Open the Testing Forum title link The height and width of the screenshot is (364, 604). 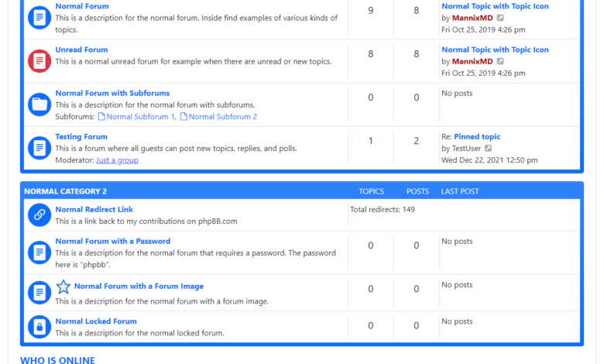pyautogui.click(x=81, y=136)
